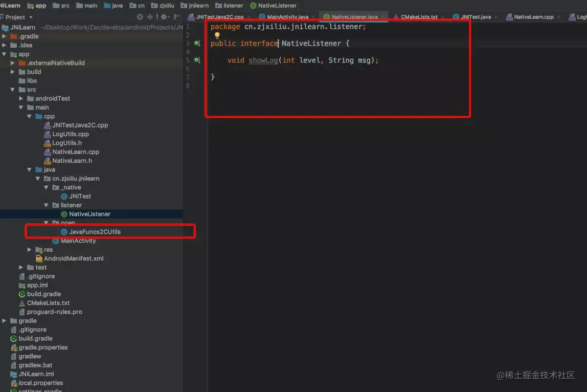Collapse the listener package arrow
The height and width of the screenshot is (392, 587).
pos(46,205)
